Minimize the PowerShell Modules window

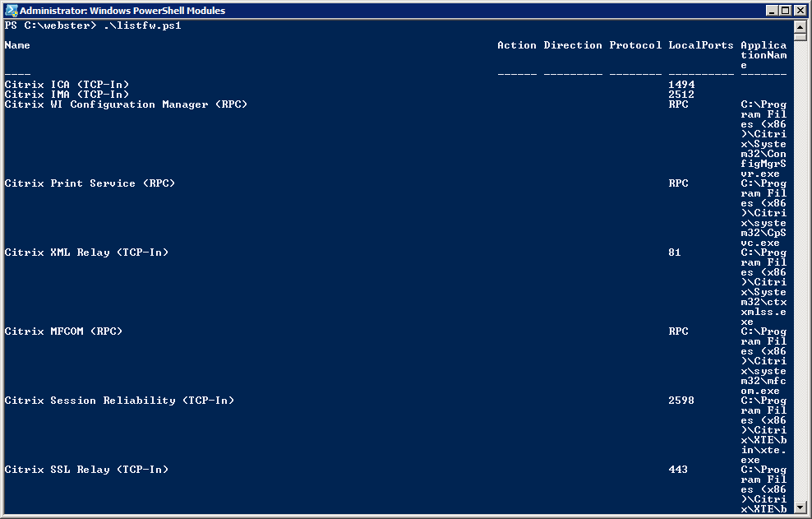[x=773, y=11]
